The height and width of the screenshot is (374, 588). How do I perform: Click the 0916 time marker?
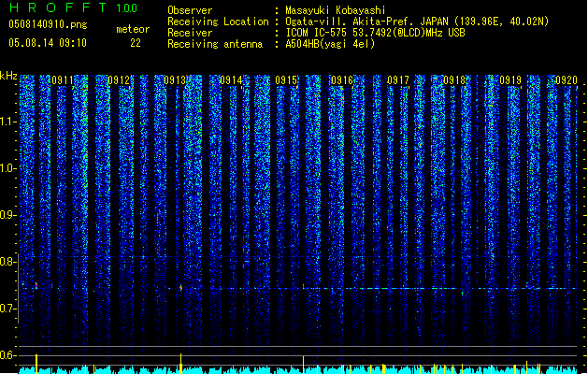pos(342,80)
